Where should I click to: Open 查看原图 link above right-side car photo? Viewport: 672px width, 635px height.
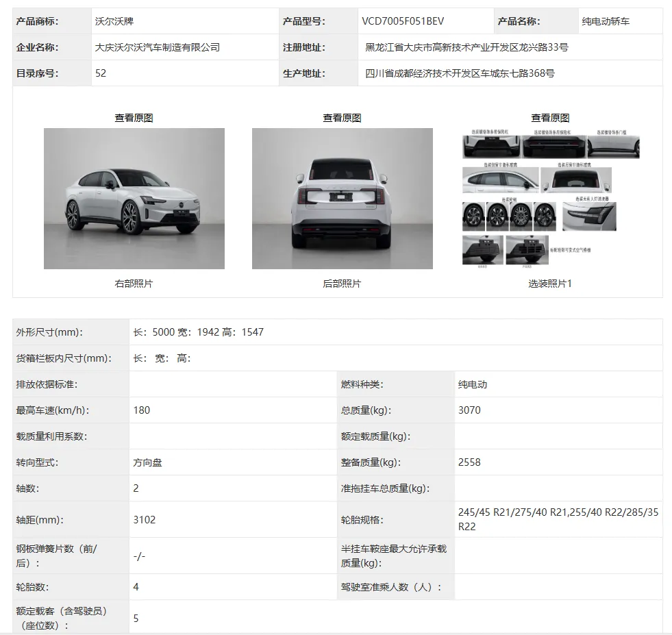[134, 118]
